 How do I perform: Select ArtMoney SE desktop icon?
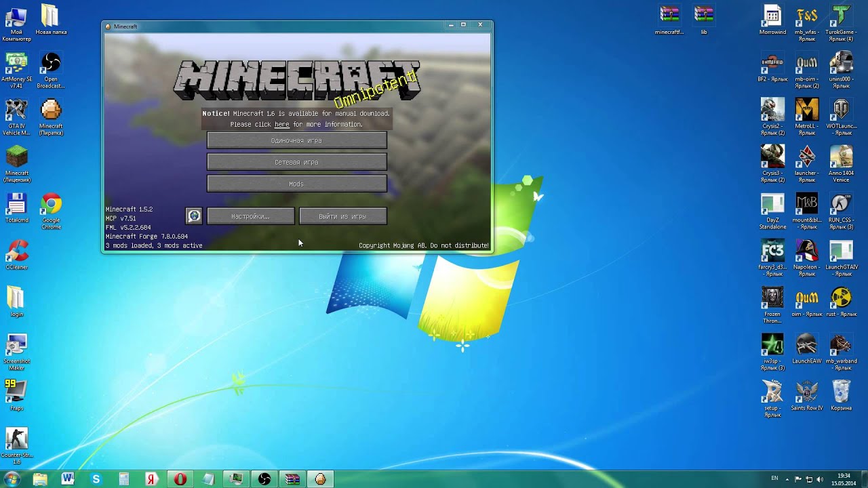point(16,70)
